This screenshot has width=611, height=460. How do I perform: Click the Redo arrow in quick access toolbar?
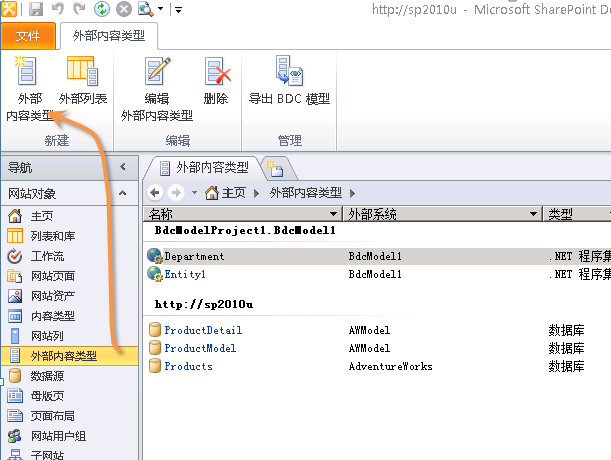79,9
